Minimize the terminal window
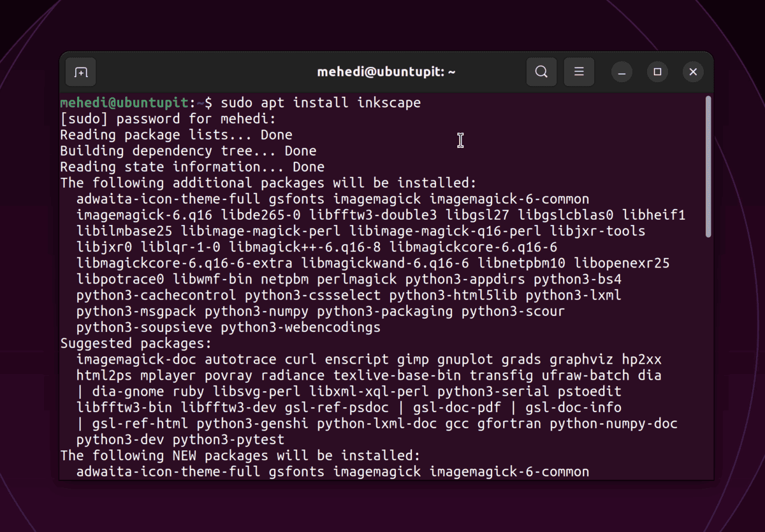The width and height of the screenshot is (765, 532). coord(622,72)
